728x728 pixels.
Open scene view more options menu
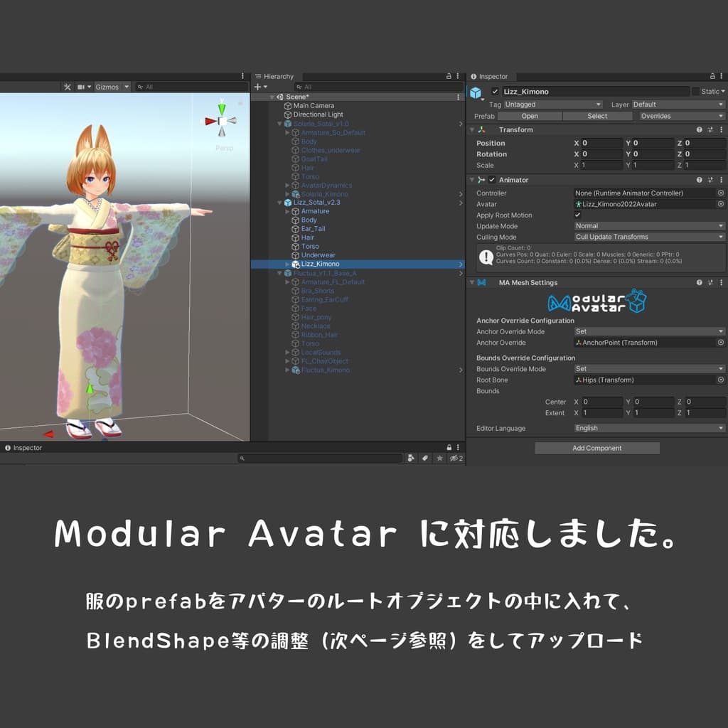[x=242, y=75]
